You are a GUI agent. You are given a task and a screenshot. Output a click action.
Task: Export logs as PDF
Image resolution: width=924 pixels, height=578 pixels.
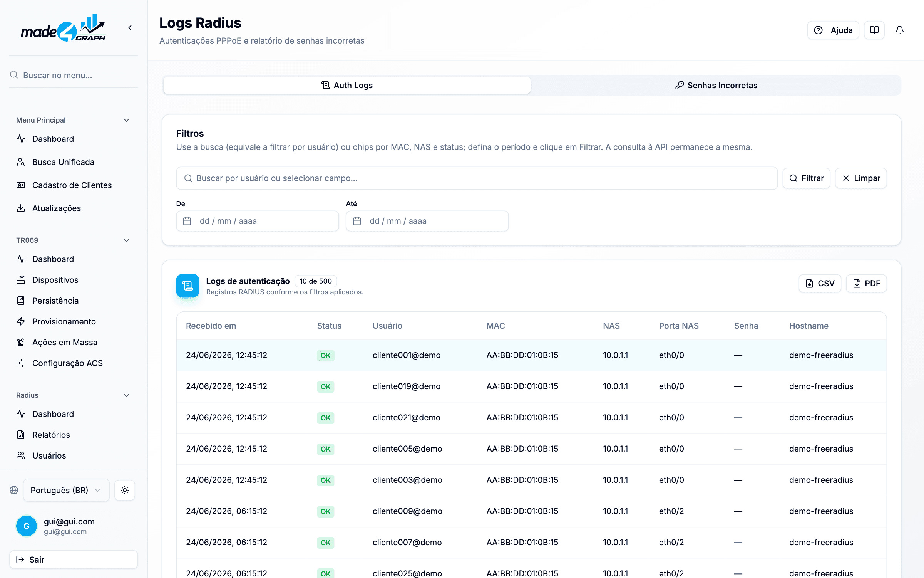pyautogui.click(x=866, y=284)
